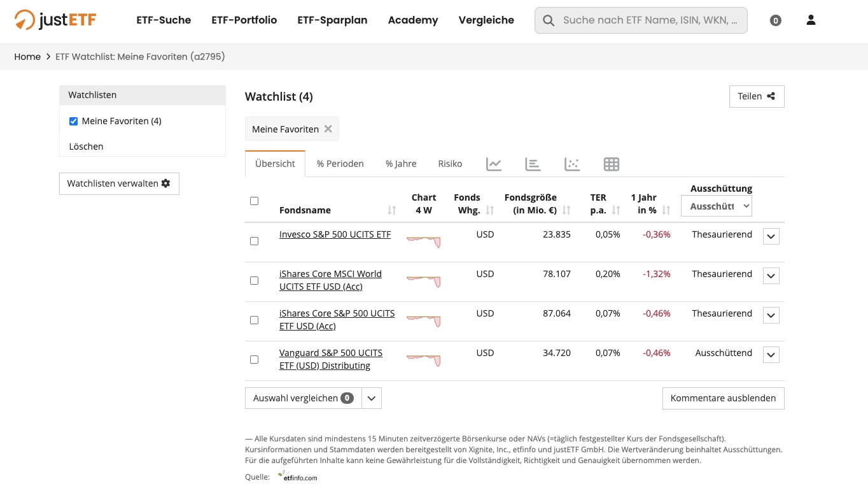Open the ETF-Sparplan menu item
The image size is (868, 493).
pos(332,20)
